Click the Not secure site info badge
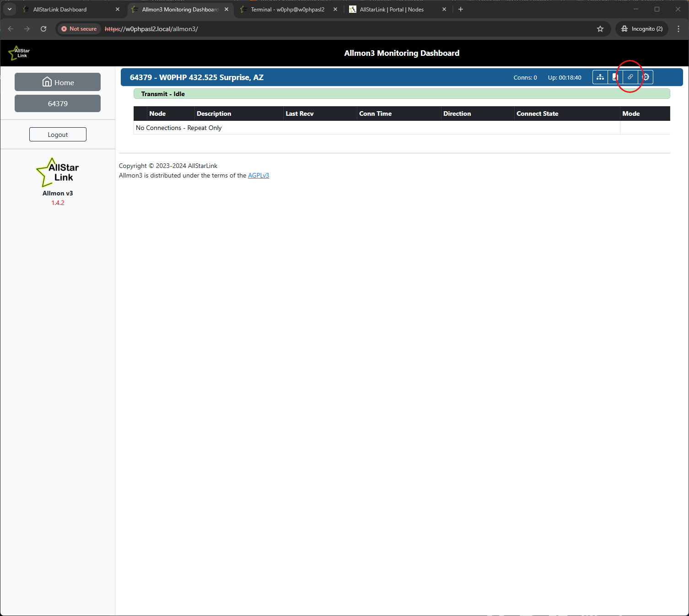The height and width of the screenshot is (616, 689). click(x=79, y=29)
